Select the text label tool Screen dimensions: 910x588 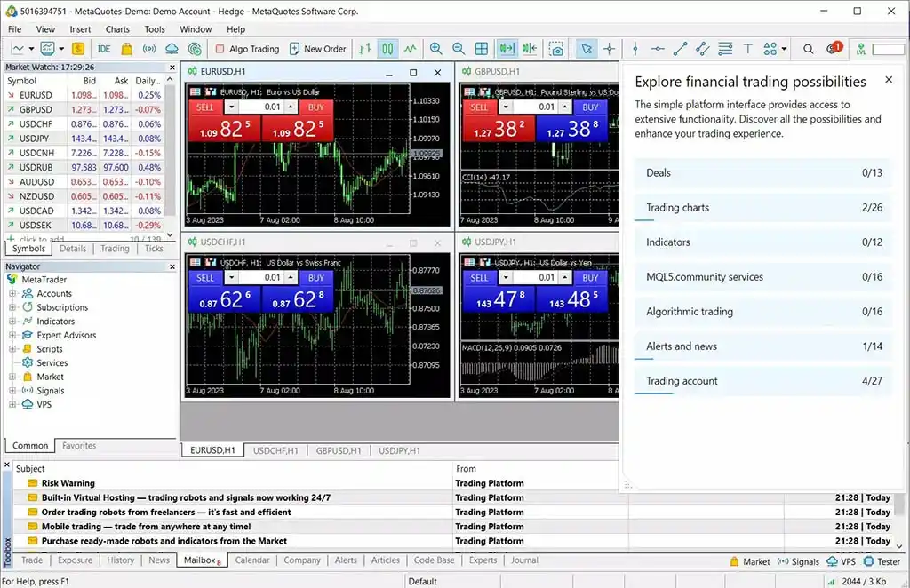pyautogui.click(x=747, y=49)
